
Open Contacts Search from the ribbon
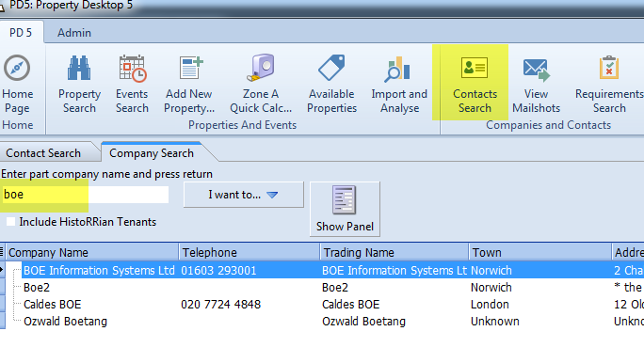tap(475, 84)
